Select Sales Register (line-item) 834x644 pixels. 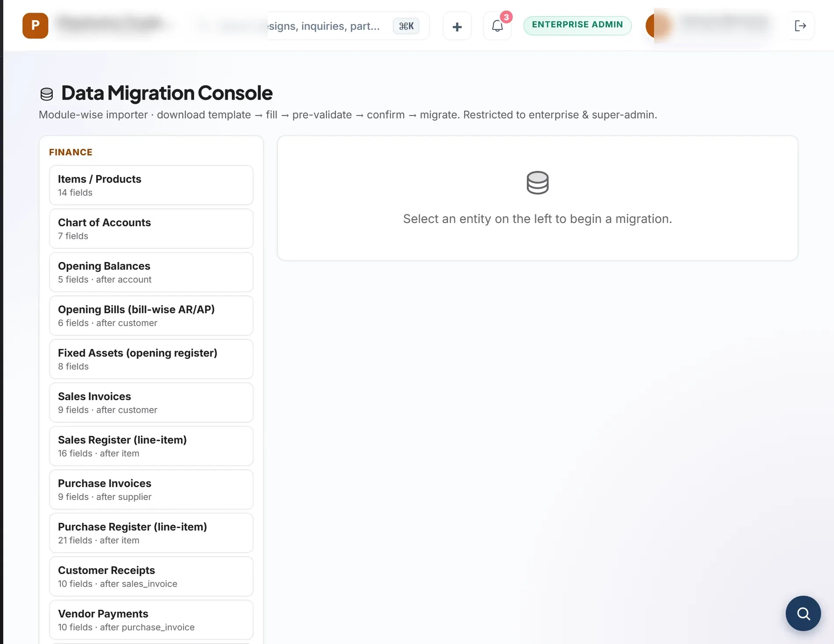point(151,446)
